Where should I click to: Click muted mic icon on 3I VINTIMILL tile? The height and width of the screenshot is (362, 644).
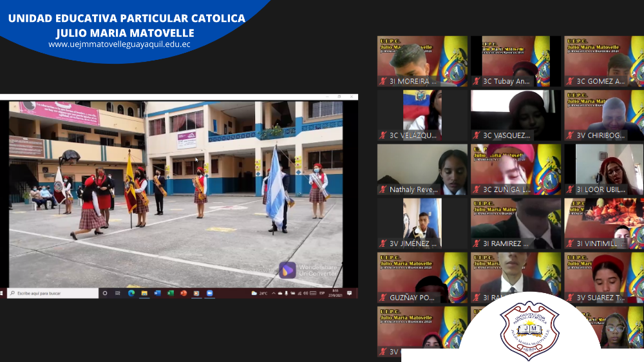570,243
